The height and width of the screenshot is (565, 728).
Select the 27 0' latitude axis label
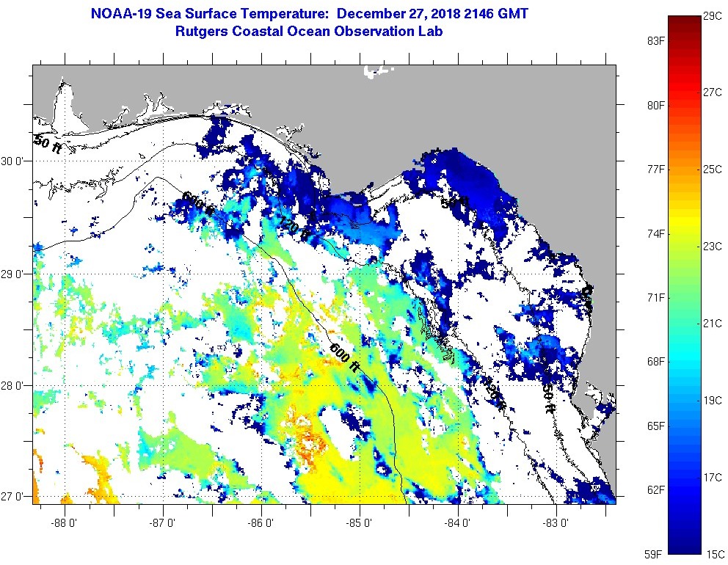click(15, 497)
